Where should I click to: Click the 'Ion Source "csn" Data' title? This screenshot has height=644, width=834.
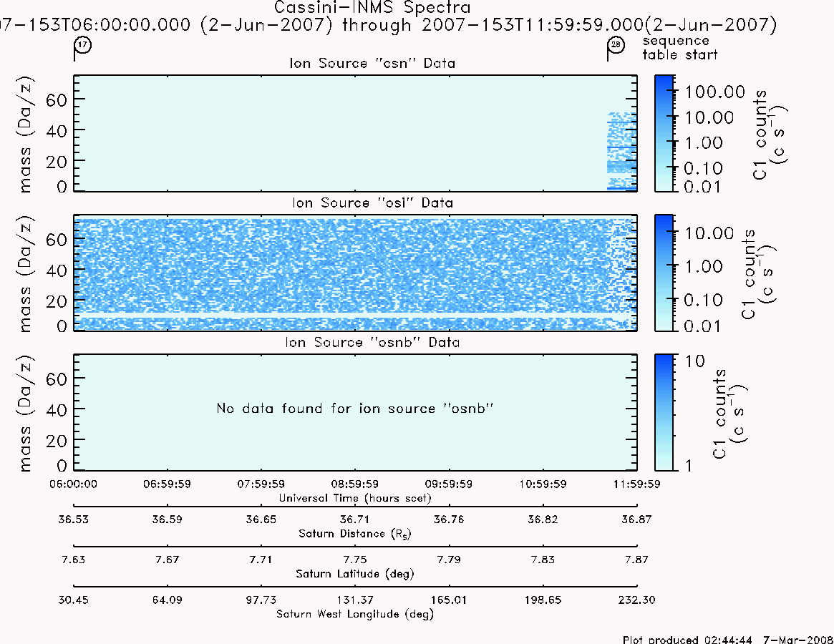point(372,63)
